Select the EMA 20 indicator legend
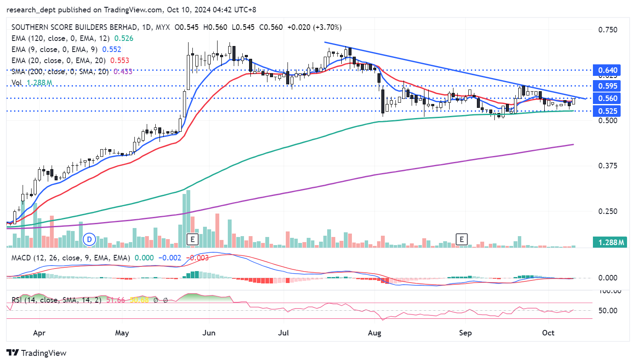636x364 pixels. coord(58,61)
